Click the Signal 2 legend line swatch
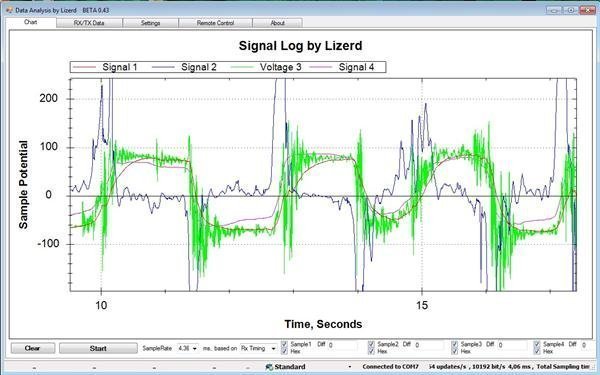 163,67
